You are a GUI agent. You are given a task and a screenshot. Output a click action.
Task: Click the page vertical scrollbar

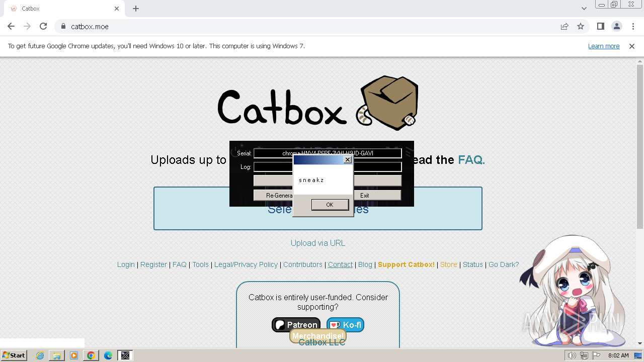coord(640,146)
